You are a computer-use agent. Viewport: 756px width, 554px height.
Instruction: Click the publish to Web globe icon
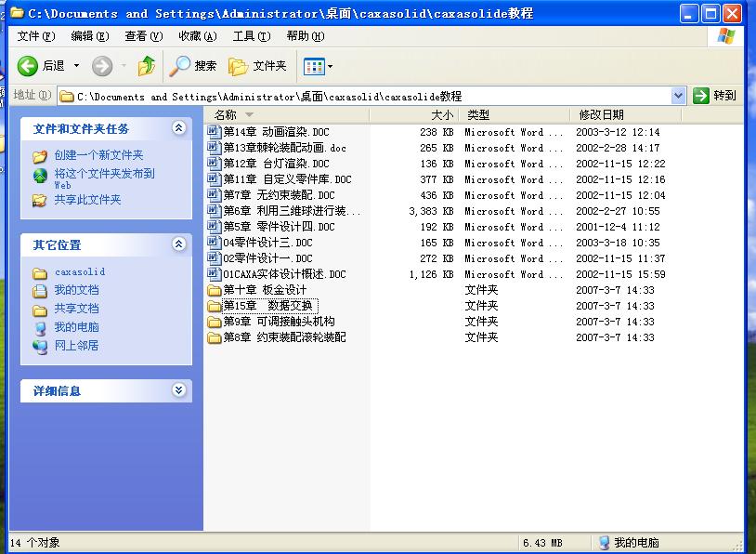pos(40,176)
